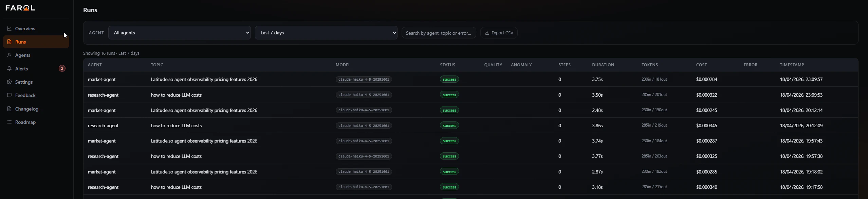The image size is (868, 199).
Task: Click the tokens cell 230in / 184out
Action: (x=654, y=141)
